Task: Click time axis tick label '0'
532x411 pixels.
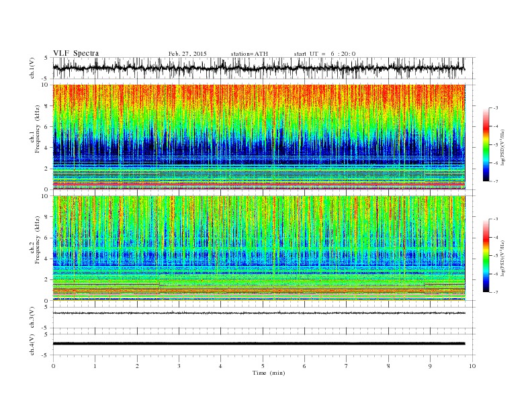Action: coord(53,366)
